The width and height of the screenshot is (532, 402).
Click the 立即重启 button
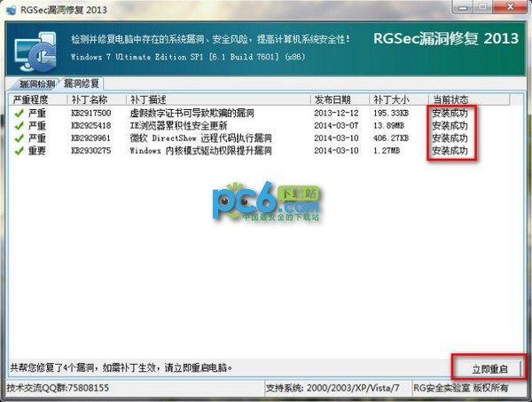click(x=489, y=369)
